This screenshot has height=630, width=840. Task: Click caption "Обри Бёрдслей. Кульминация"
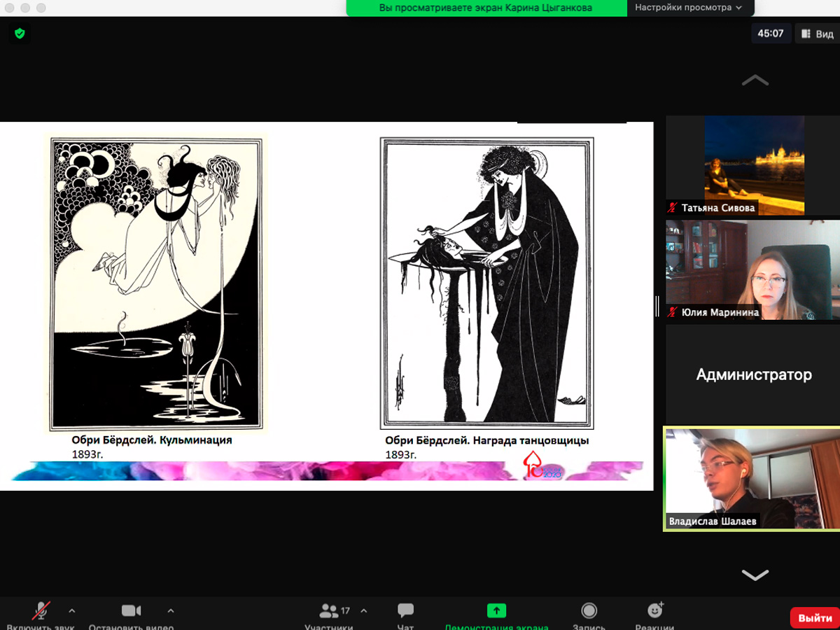pos(151,440)
